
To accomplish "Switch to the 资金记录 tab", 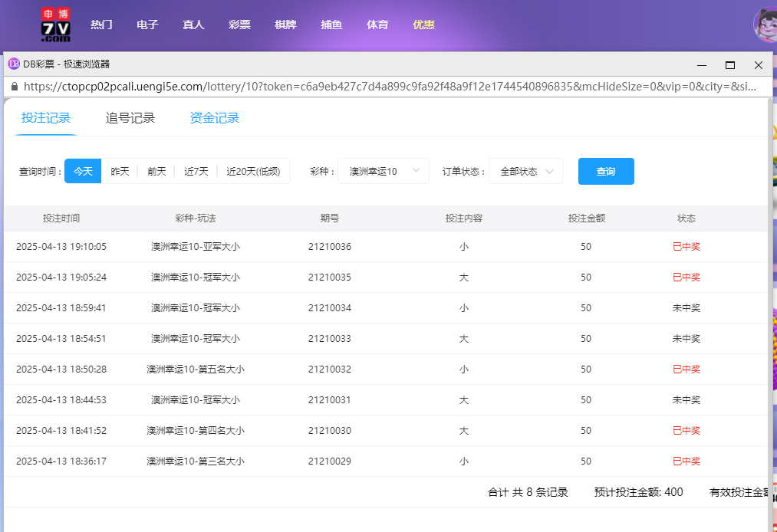I will (x=214, y=118).
